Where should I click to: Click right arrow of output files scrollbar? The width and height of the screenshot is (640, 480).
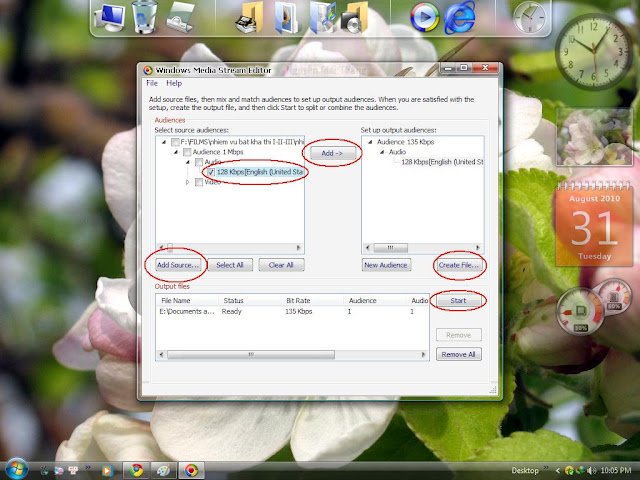click(423, 355)
